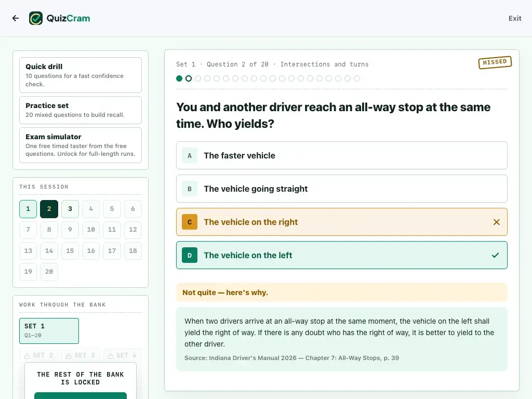Go to question 15 in session grid
This screenshot has height=399, width=532.
coord(70,251)
